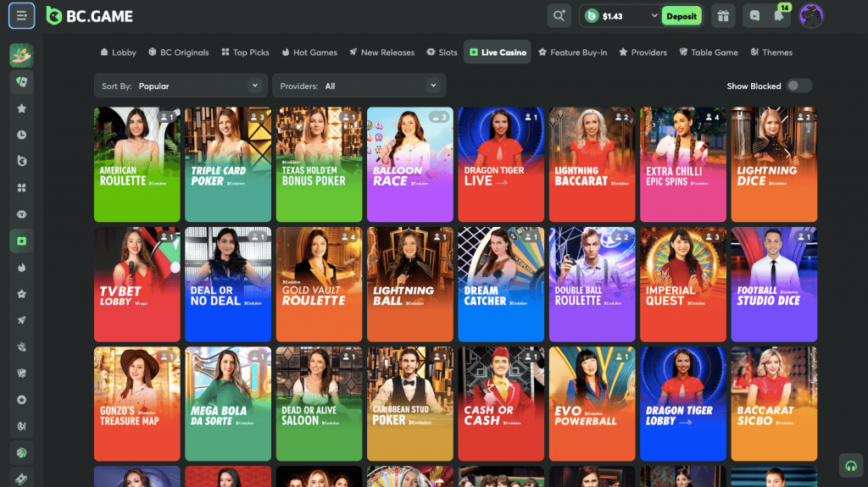Image resolution: width=868 pixels, height=487 pixels.
Task: Open the Imperial Quest game card
Action: (x=683, y=285)
